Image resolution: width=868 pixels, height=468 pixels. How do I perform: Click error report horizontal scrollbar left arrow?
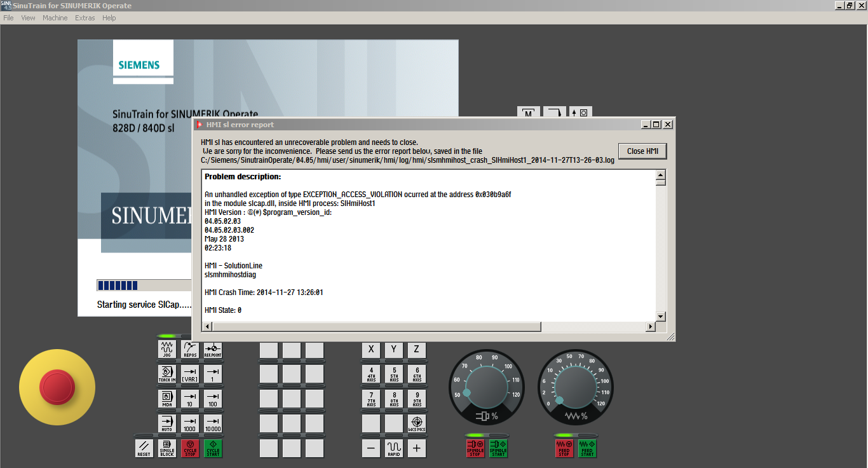point(207,327)
